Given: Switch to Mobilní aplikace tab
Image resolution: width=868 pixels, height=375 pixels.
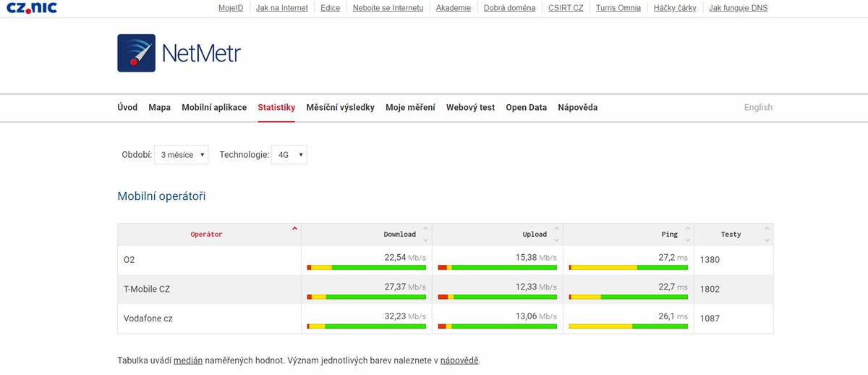Looking at the screenshot, I should [214, 107].
